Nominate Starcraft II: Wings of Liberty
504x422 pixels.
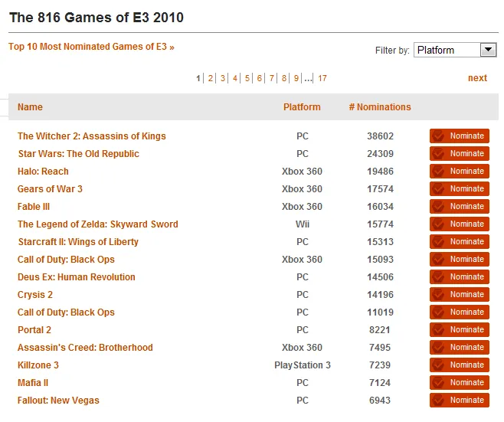coord(459,242)
